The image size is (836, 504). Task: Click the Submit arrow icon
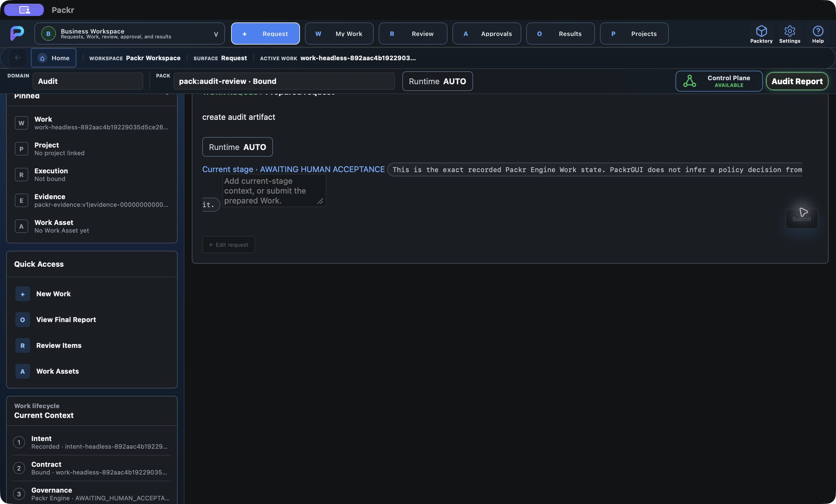(x=803, y=212)
